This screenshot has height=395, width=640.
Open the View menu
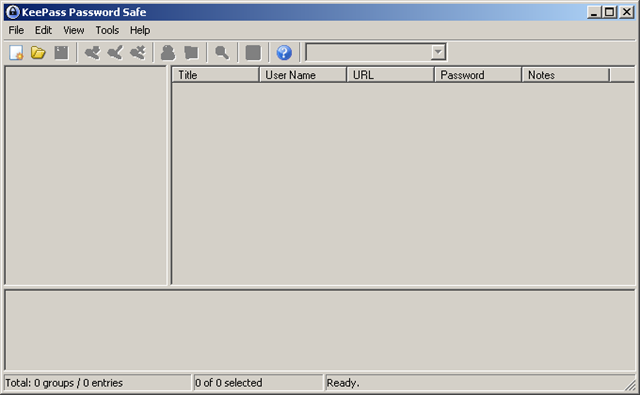tap(74, 30)
